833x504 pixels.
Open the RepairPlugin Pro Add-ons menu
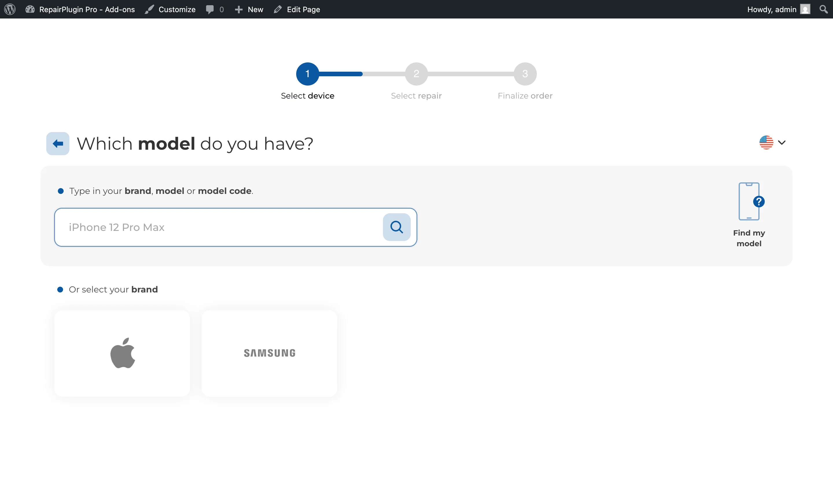pos(80,9)
